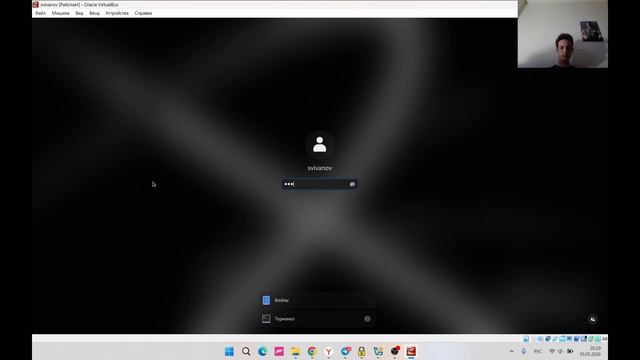Open the Машина menu
This screenshot has height=360, width=640.
pyautogui.click(x=60, y=13)
